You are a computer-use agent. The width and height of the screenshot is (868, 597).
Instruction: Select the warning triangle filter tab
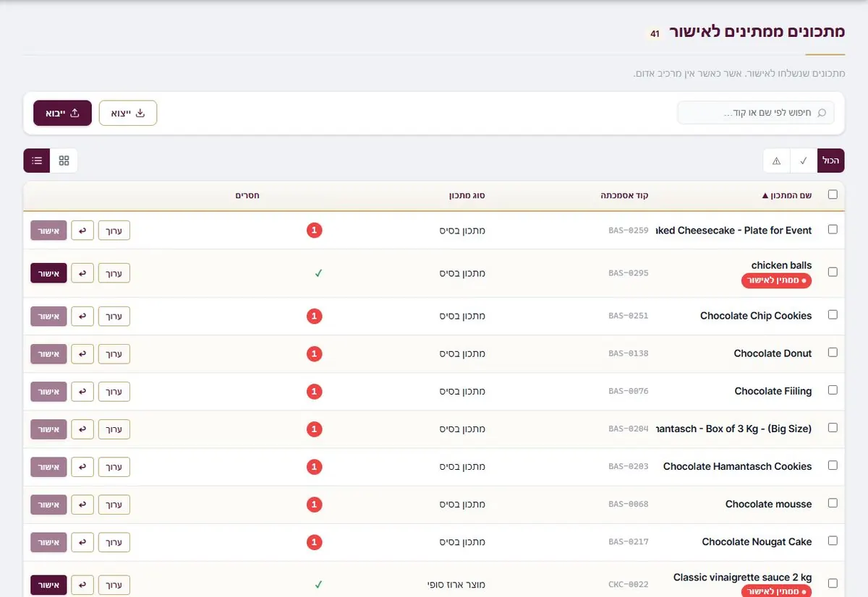(777, 160)
